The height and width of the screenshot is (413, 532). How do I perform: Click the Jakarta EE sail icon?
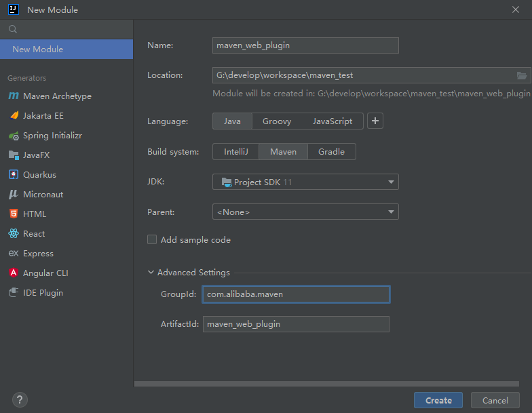pos(14,115)
